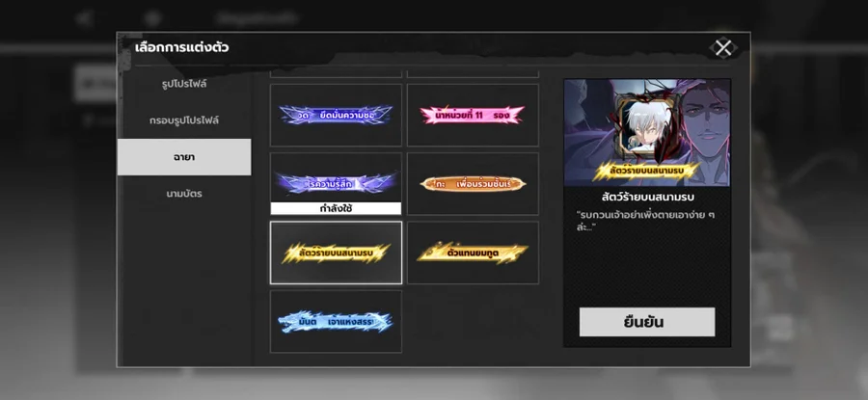The height and width of the screenshot is (400, 868).
Task: Select the orange เพื่อนร่วมชั้นเรียน title badge
Action: pos(473,184)
